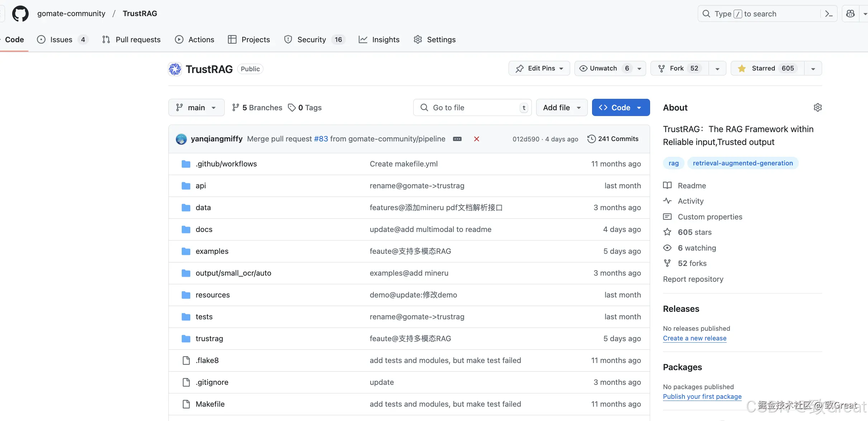Click Create a new release link
The width and height of the screenshot is (868, 421).
point(695,338)
